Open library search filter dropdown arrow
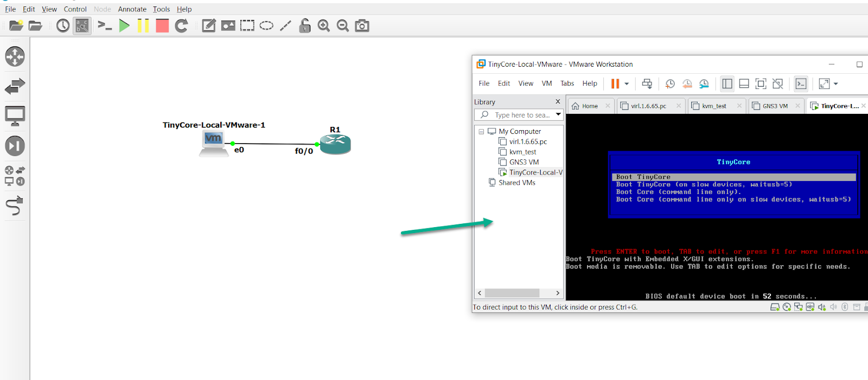 558,114
